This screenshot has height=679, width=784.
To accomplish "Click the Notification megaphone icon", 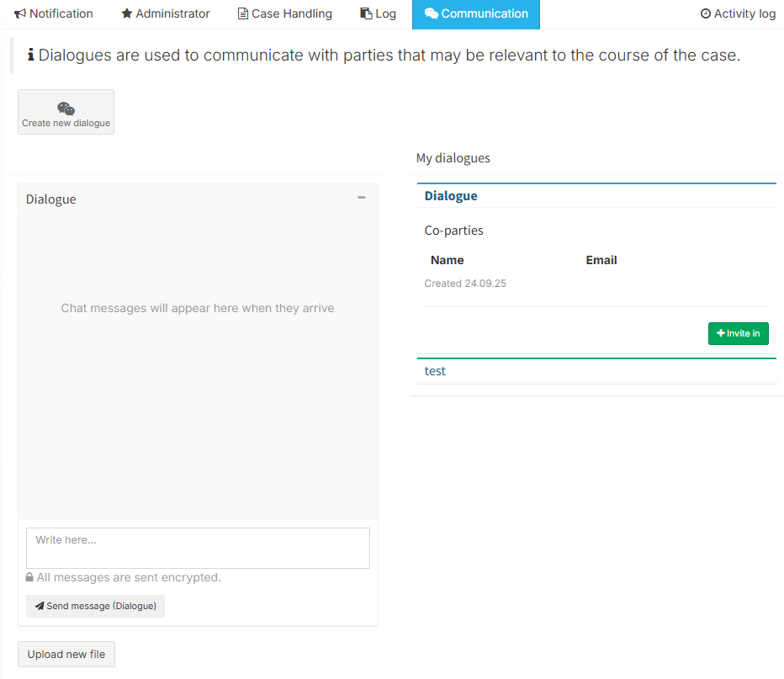I will (20, 14).
